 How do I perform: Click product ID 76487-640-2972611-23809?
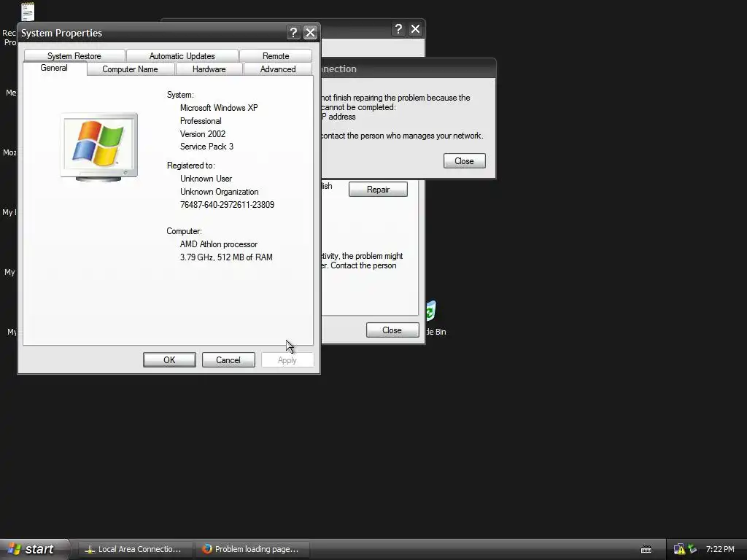(228, 205)
